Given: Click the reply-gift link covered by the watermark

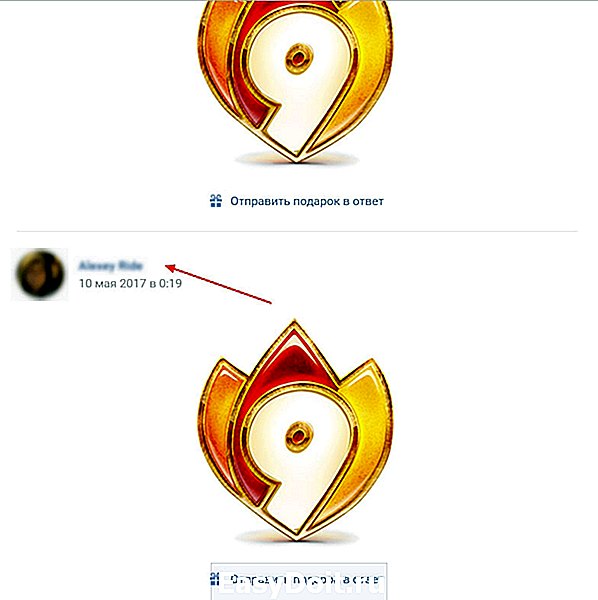Looking at the screenshot, I should (306, 579).
